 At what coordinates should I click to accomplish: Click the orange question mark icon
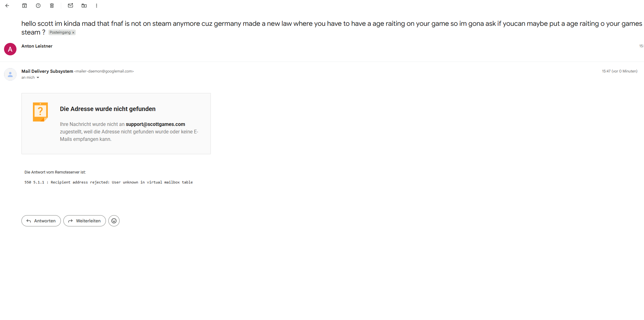(40, 112)
